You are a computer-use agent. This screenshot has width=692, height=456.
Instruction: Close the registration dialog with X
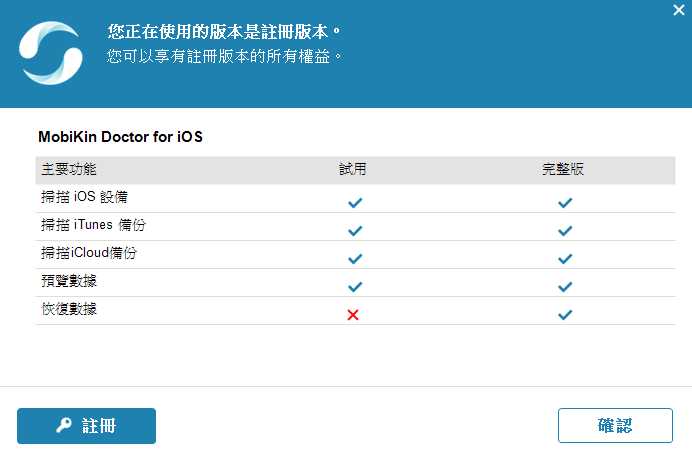click(x=679, y=9)
